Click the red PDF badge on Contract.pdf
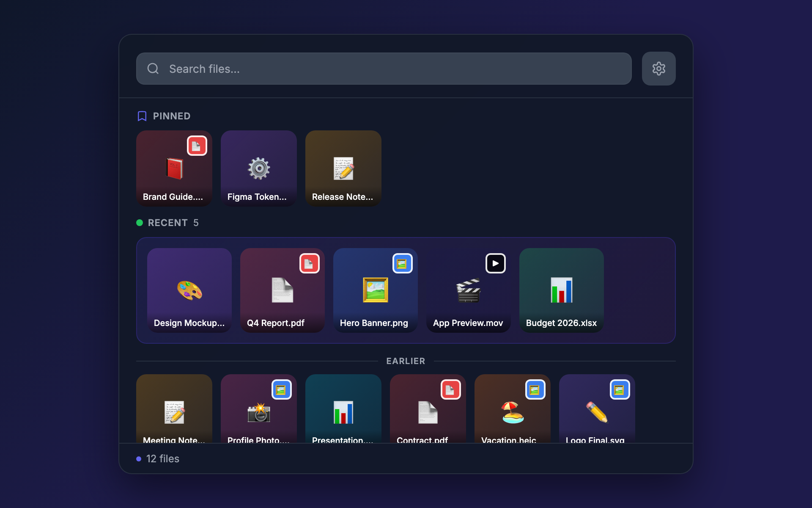The width and height of the screenshot is (812, 508). pos(451,389)
